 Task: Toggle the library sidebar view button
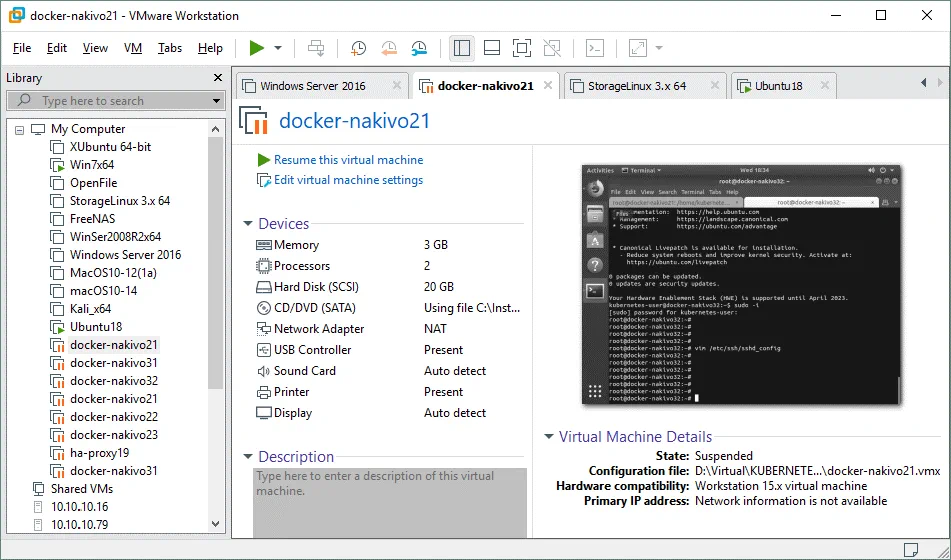point(461,48)
